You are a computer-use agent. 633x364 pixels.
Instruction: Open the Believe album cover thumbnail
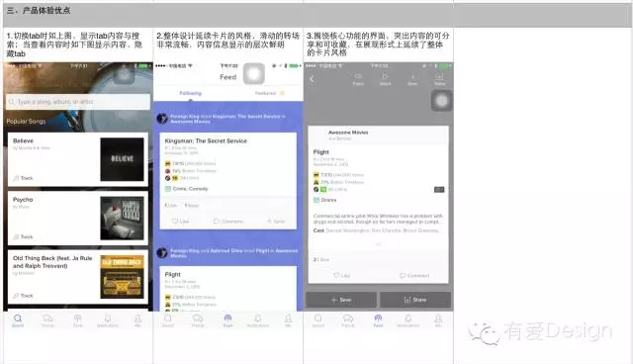[x=122, y=159]
